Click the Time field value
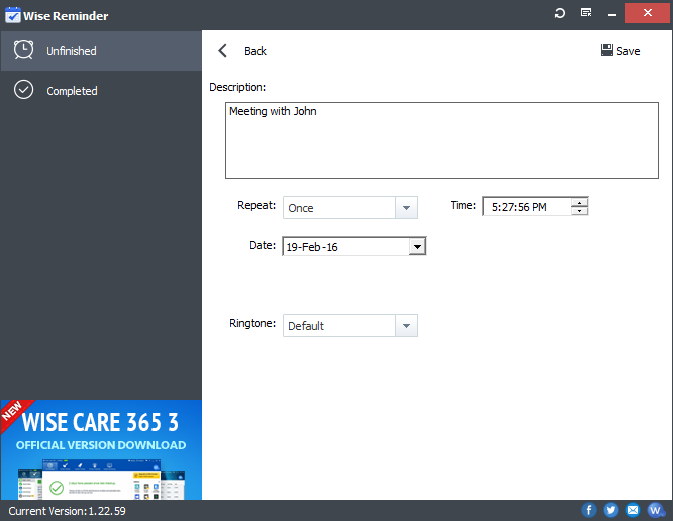This screenshot has width=673, height=521. click(x=525, y=207)
